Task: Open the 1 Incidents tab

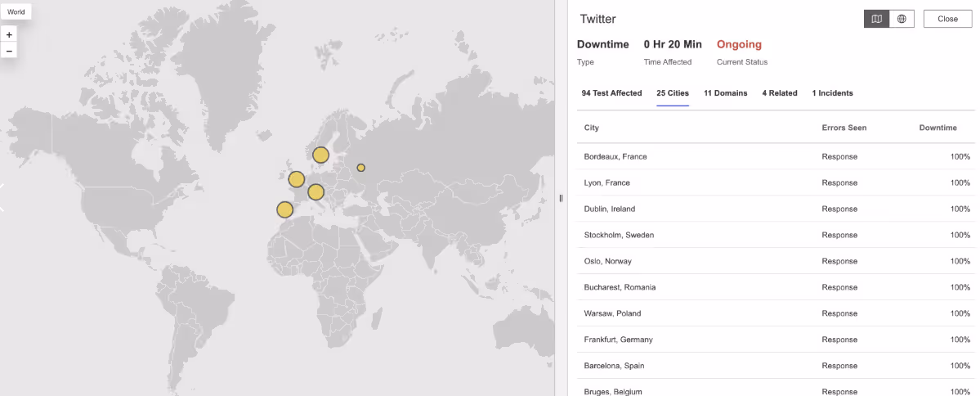Action: (833, 93)
